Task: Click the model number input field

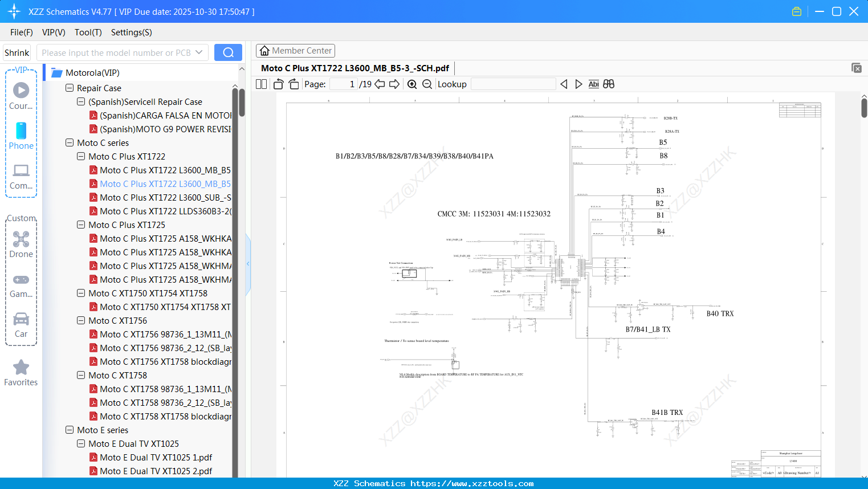Action: 117,52
